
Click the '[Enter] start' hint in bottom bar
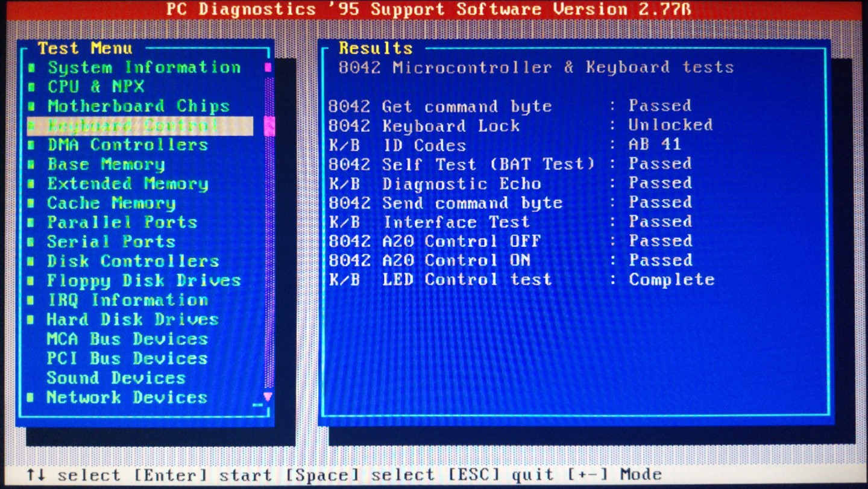pos(203,475)
